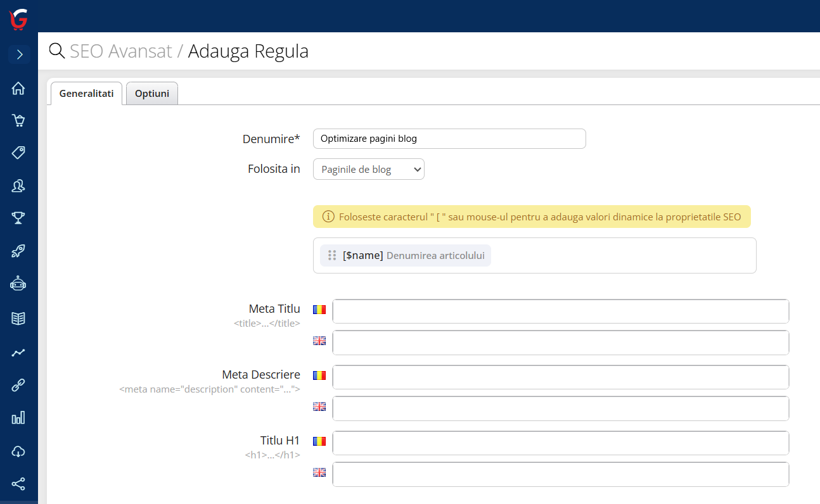Click the Romanian flag beside Titlu H1

[x=319, y=441]
